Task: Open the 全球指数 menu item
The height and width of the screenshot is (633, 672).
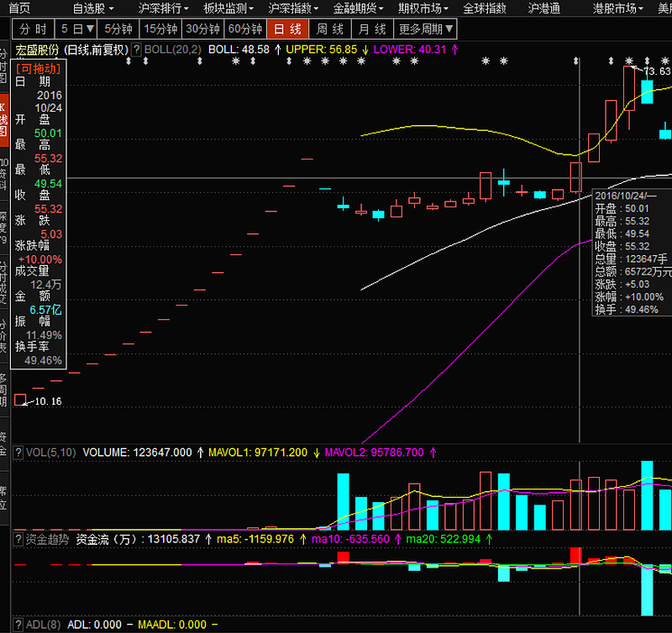Action: point(486,8)
